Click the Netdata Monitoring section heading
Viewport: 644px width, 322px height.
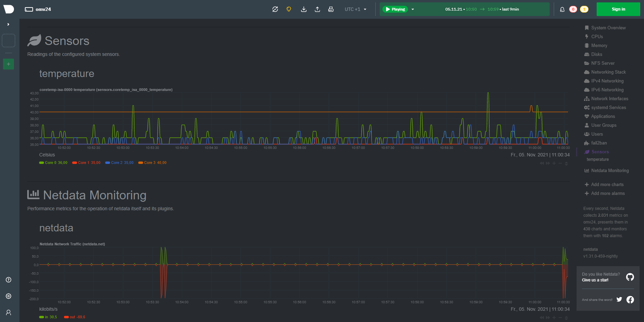95,195
